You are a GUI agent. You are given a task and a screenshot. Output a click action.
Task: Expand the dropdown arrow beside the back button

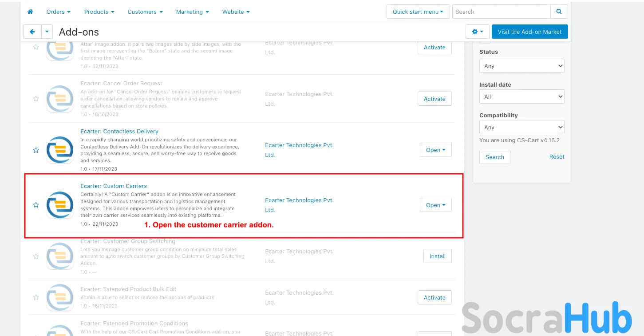pyautogui.click(x=47, y=32)
